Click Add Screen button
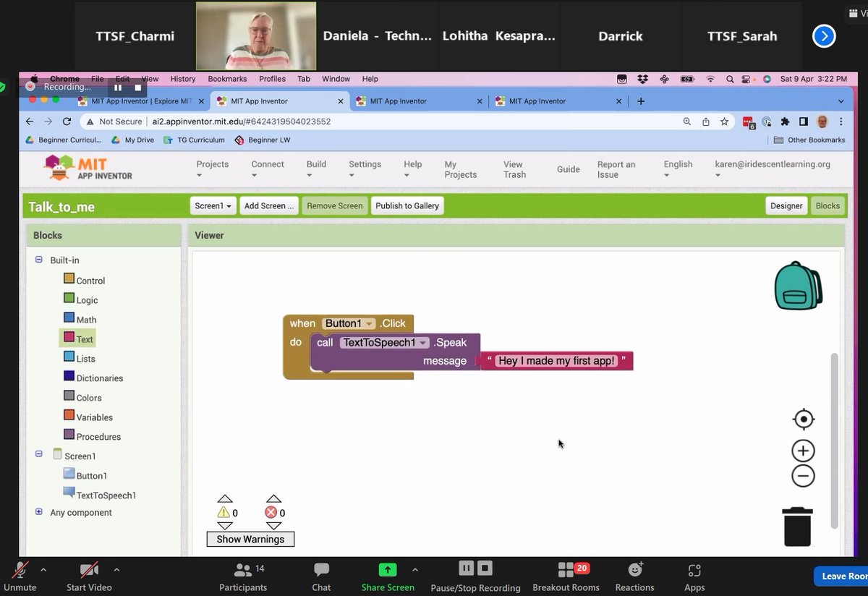 [x=268, y=206]
